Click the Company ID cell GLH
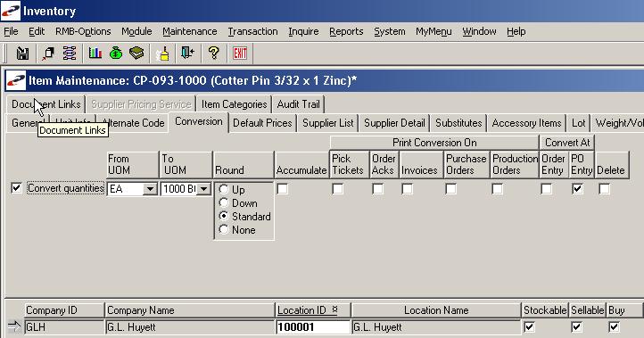This screenshot has height=338, width=644. [x=64, y=327]
